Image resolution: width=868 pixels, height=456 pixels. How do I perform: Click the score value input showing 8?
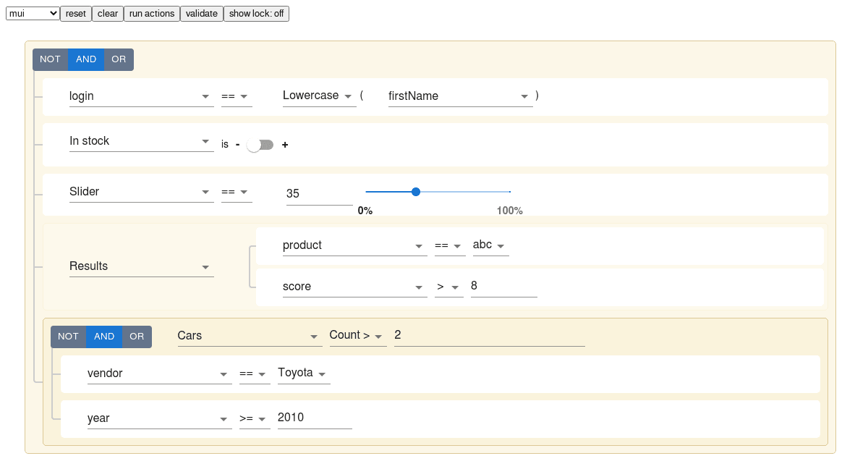tap(503, 286)
